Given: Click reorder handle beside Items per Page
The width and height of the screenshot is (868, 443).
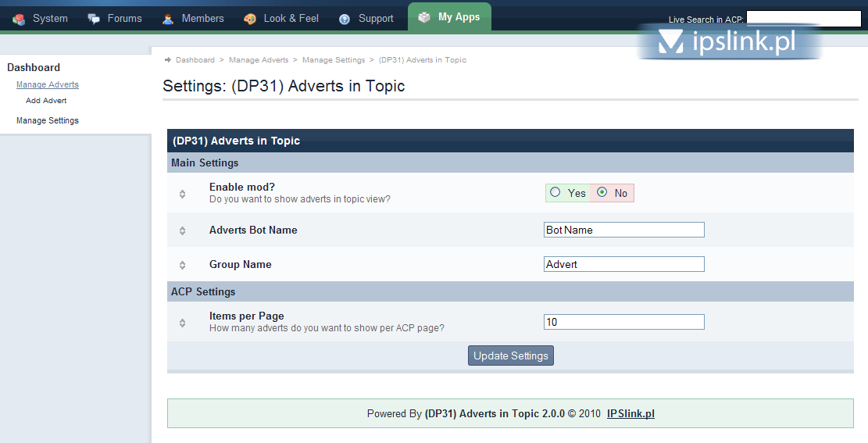Looking at the screenshot, I should pyautogui.click(x=182, y=323).
